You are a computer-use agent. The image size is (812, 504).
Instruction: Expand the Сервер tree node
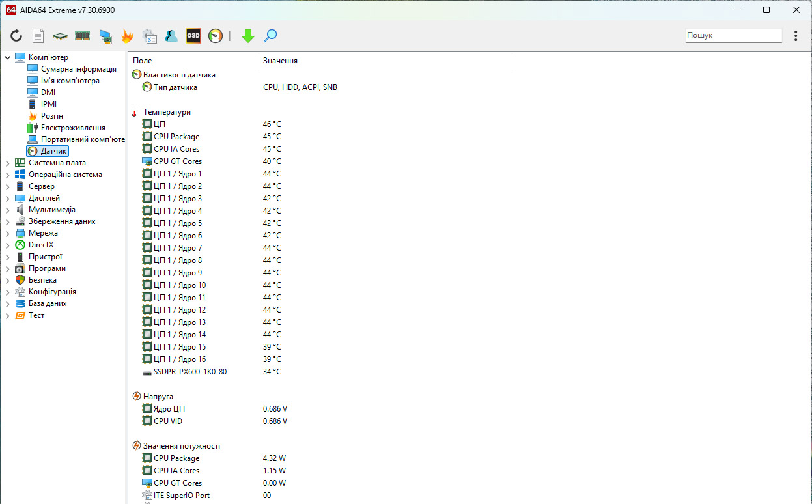coord(7,186)
